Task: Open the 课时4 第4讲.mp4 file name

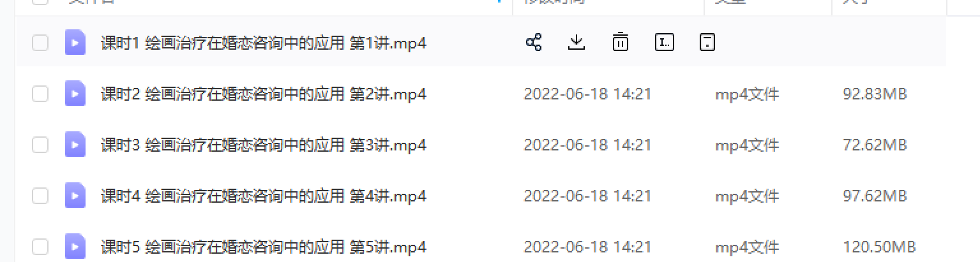Action: [x=264, y=196]
